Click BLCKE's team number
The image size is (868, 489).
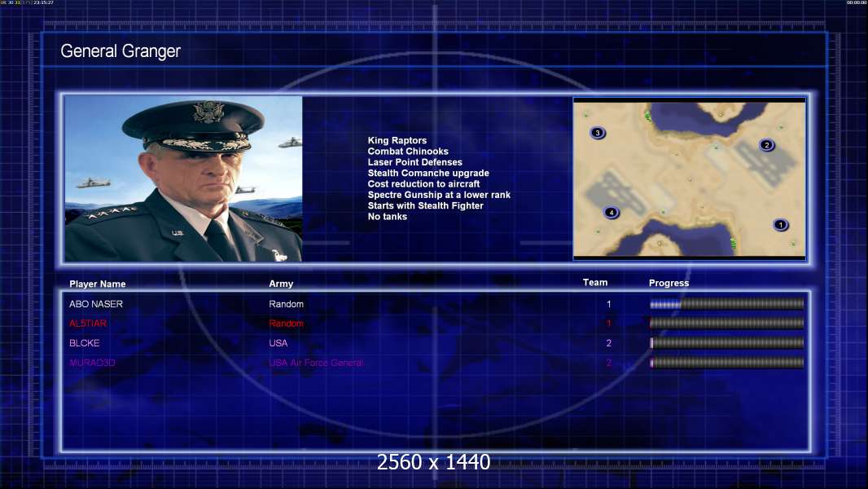(x=608, y=343)
